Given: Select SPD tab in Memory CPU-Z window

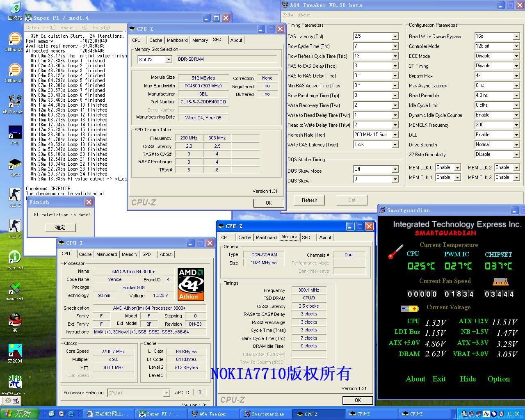Looking at the screenshot, I should pos(306,237).
